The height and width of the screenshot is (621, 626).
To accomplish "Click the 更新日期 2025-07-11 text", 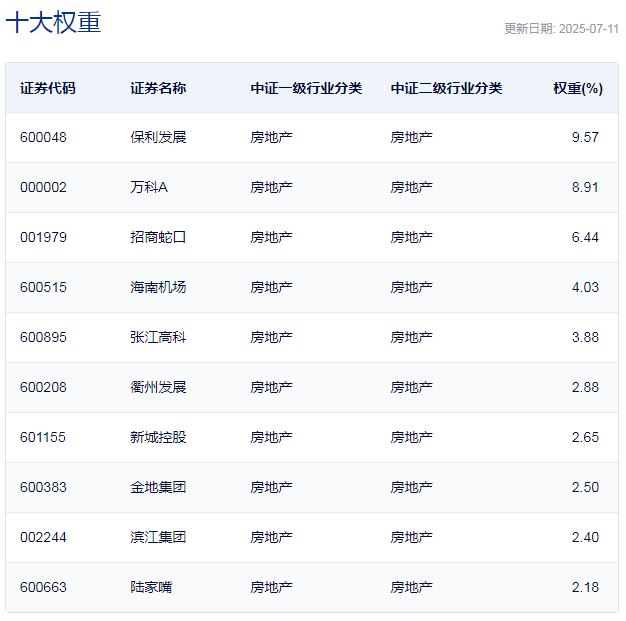I will (561, 29).
